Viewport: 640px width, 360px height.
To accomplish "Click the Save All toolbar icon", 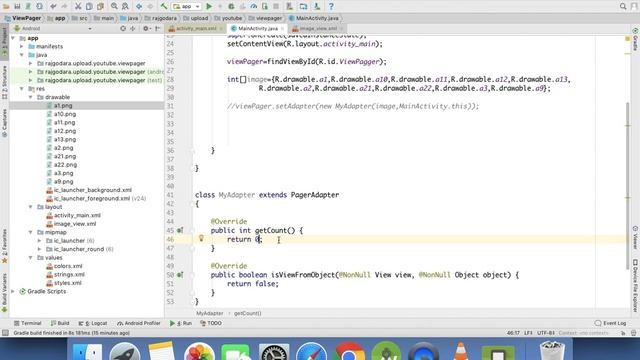I will coord(17,6).
